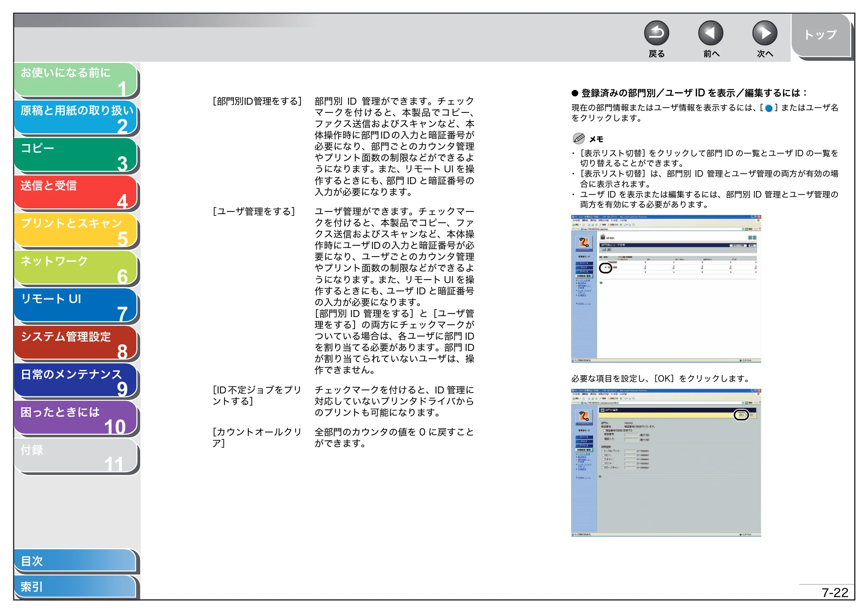Viewport: 868px width, 614px height.
Task: Click the [ユーザ管理をする] term label
Action: [x=254, y=211]
